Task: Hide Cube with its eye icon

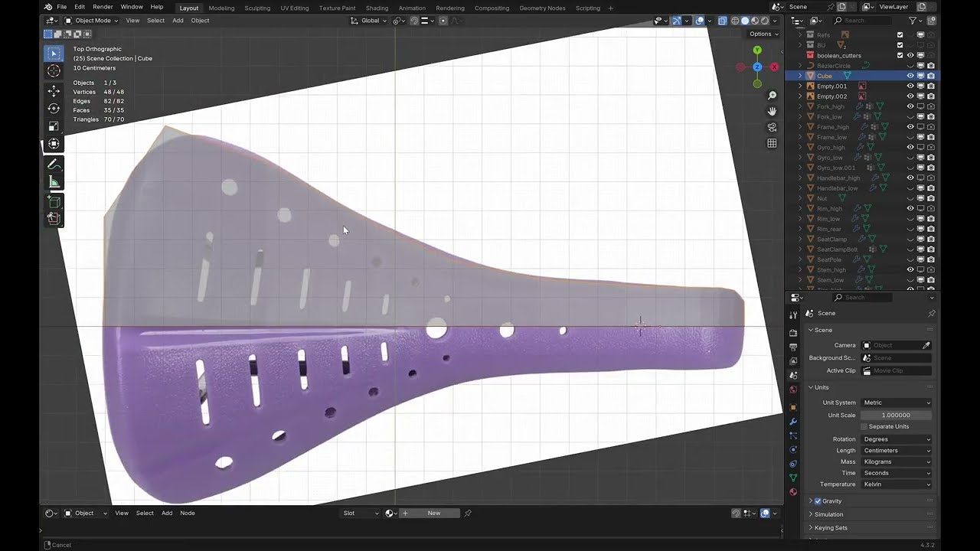Action: click(x=910, y=76)
